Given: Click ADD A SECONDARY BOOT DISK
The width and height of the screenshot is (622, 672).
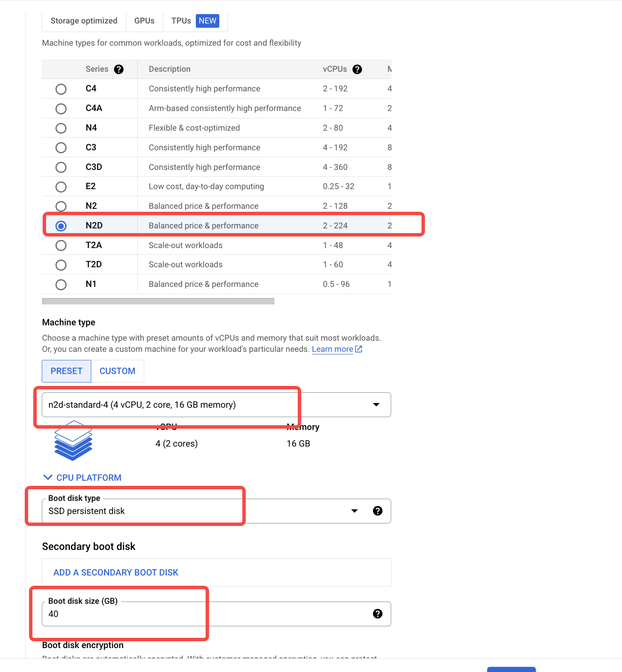Looking at the screenshot, I should (x=116, y=573).
